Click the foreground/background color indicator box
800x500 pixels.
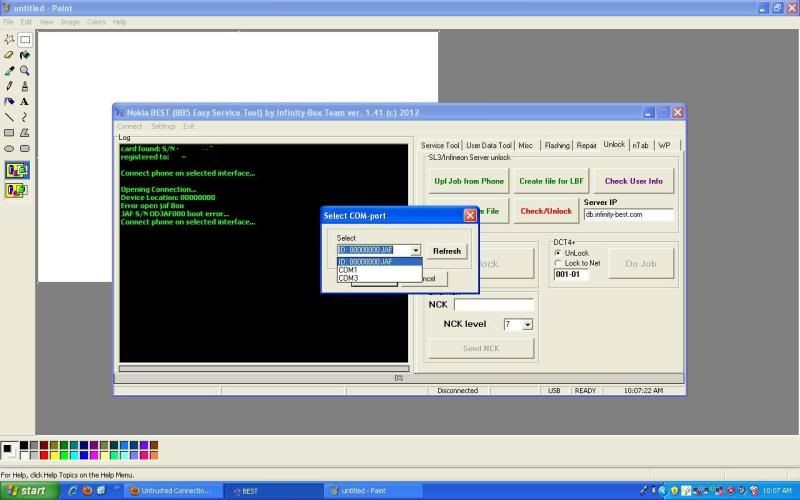coord(8,450)
